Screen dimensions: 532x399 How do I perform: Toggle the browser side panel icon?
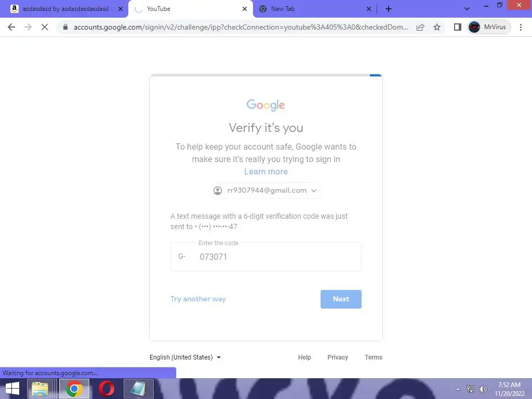point(457,27)
